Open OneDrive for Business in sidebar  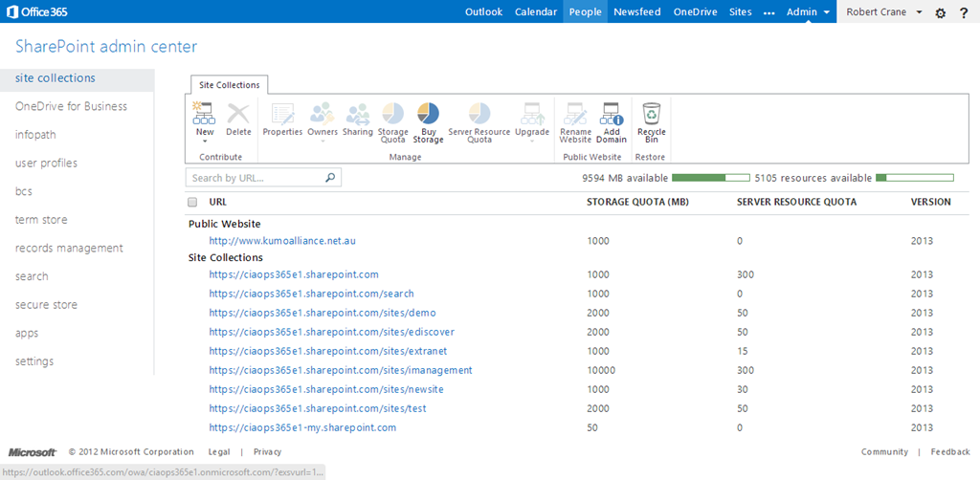[71, 106]
